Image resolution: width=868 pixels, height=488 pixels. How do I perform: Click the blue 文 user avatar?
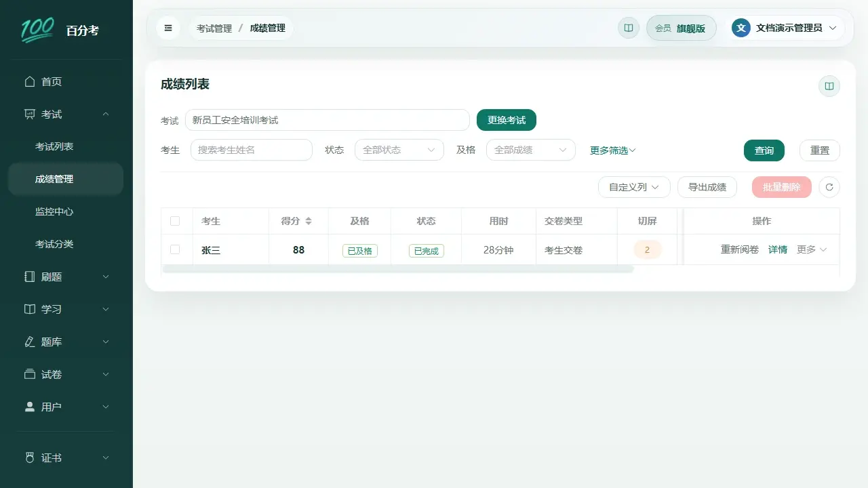pyautogui.click(x=741, y=28)
